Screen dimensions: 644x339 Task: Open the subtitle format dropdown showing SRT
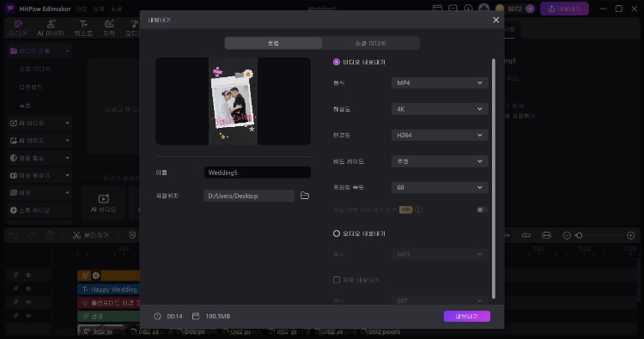click(440, 300)
